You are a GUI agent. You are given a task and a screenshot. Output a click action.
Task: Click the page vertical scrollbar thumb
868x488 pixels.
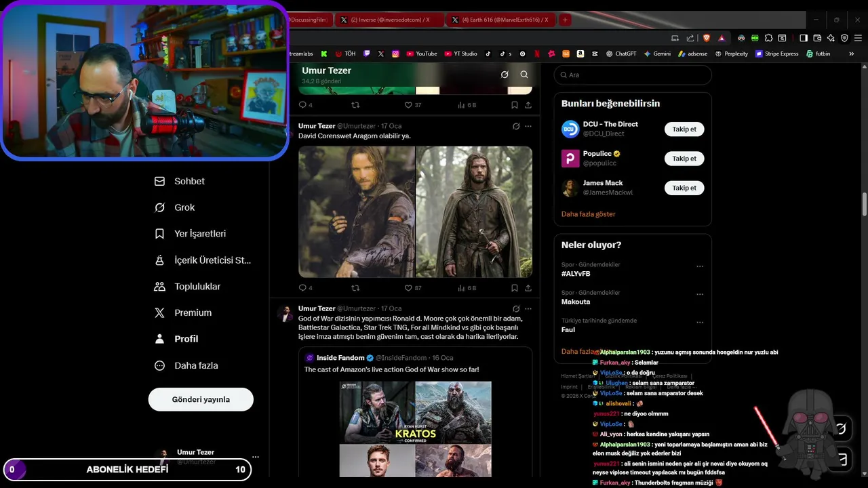coord(865,205)
